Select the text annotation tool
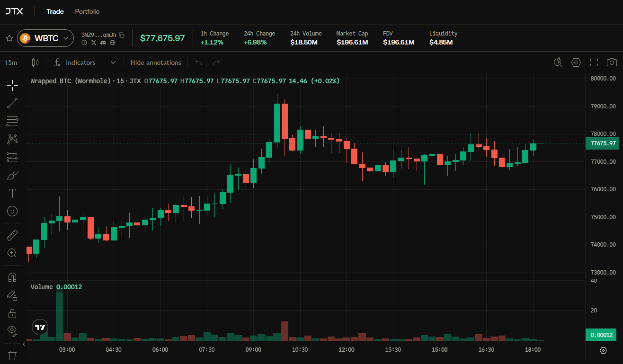The height and width of the screenshot is (364, 623). coord(12,193)
